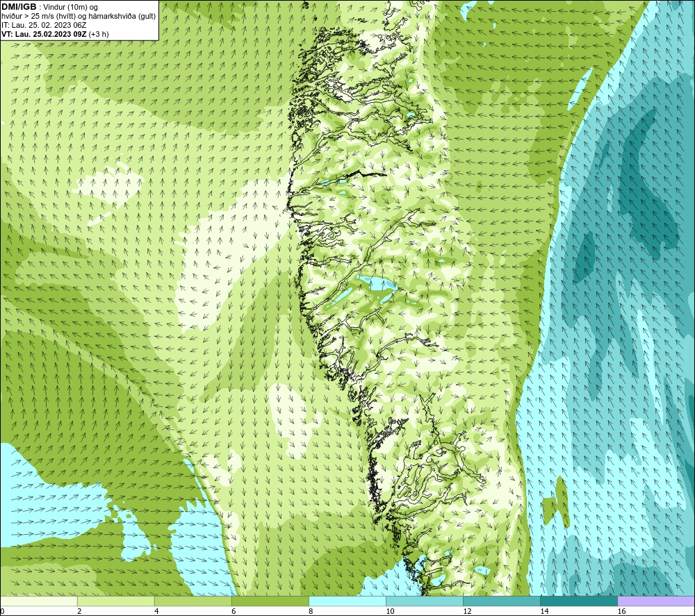Select the 6–8 m/s darker green swatch
The image size is (695, 616).
(x=270, y=601)
